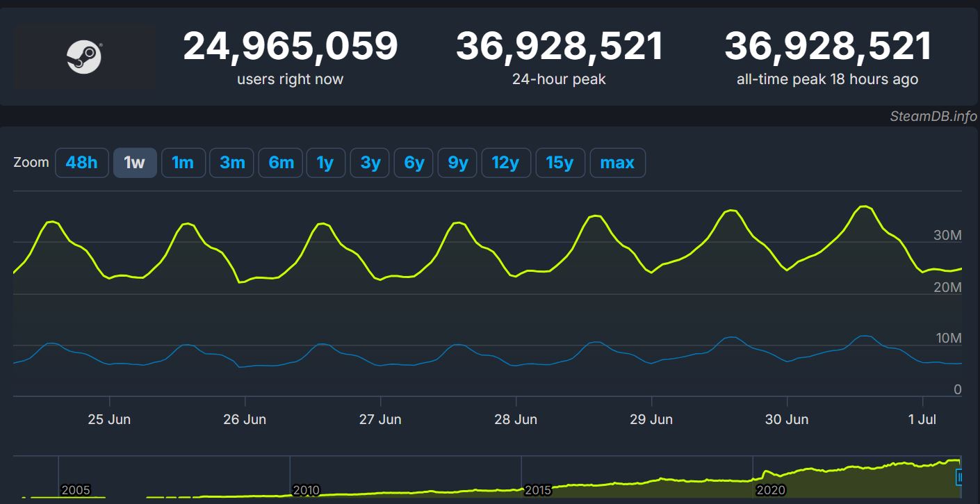
Task: Click the 26 Jun date label
Action: pos(245,419)
